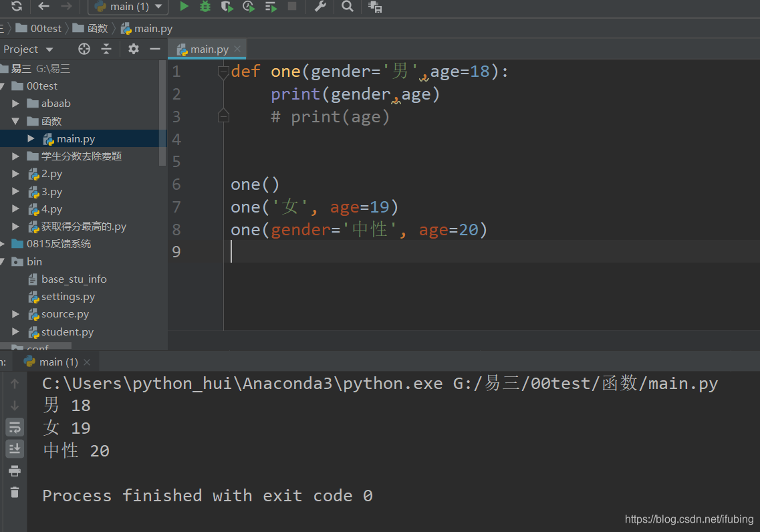This screenshot has width=760, height=532.
Task: Open Search Everywhere magnifier
Action: 347,6
